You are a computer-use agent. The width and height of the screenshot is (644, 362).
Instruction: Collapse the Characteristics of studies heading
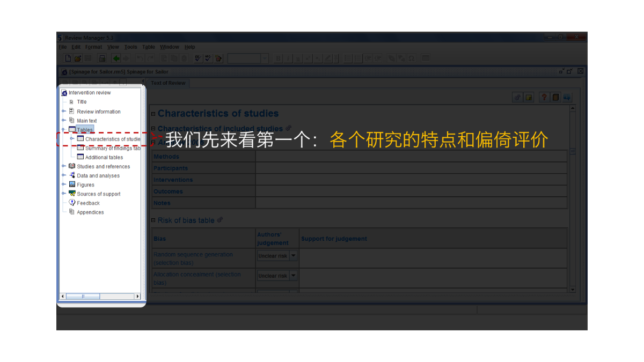click(153, 114)
